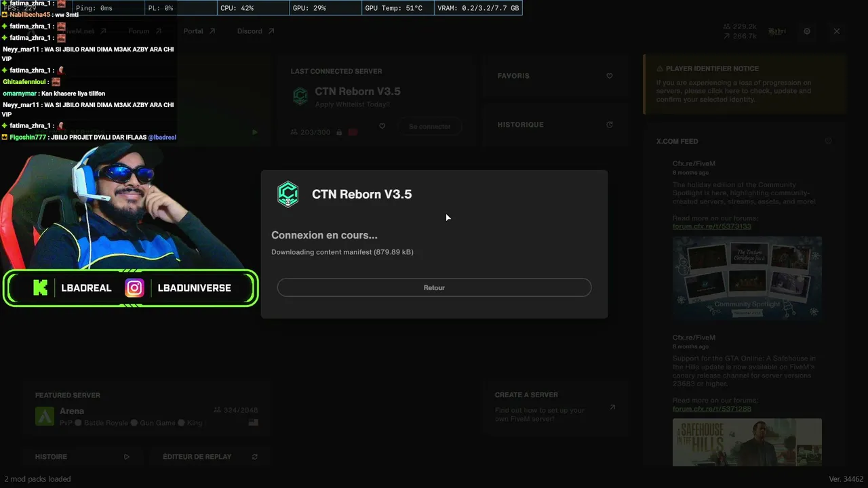Click the LBADUNIVERSE Instagram handle
Screen dimensions: 868x488
coord(195,288)
